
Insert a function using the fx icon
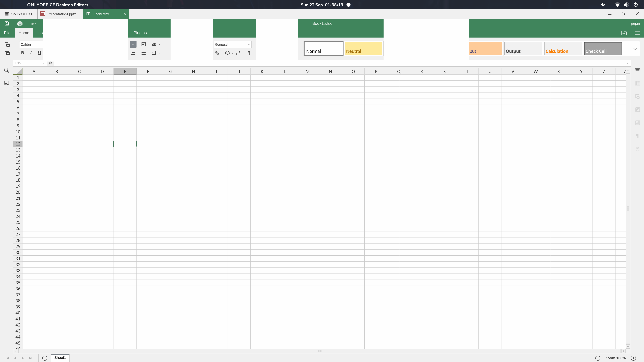50,63
